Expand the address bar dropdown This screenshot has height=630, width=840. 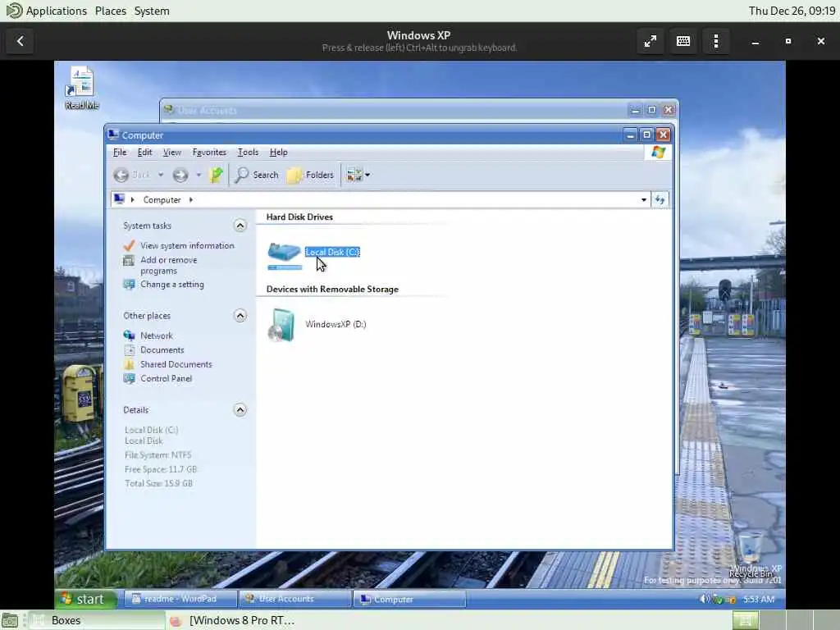pos(643,200)
